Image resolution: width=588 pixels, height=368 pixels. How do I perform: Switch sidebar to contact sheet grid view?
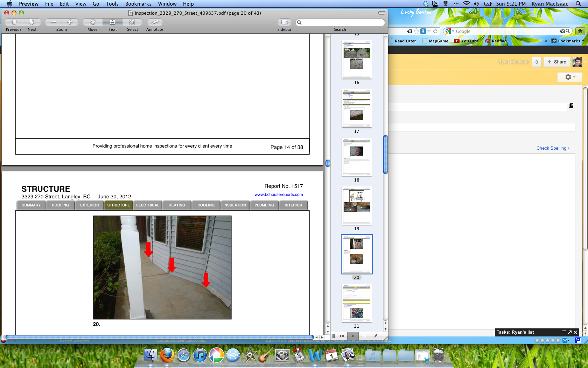click(x=342, y=336)
